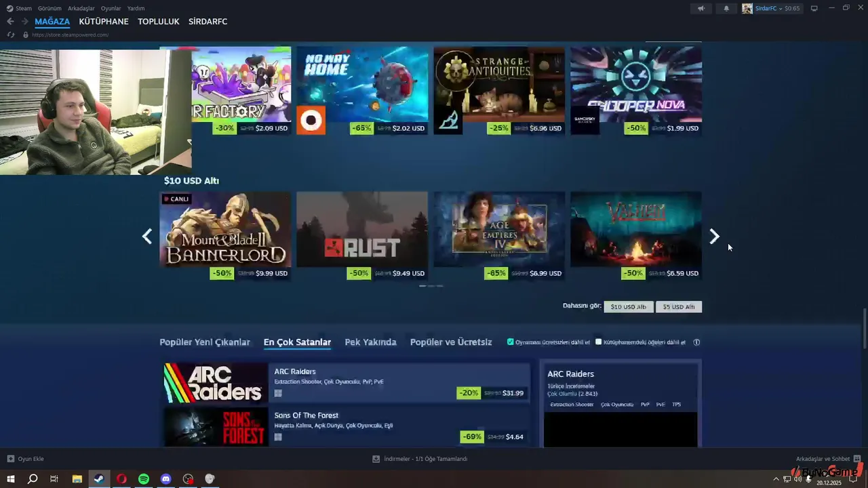
Task: Click the SirdarFC profile avatar
Action: tap(747, 8)
